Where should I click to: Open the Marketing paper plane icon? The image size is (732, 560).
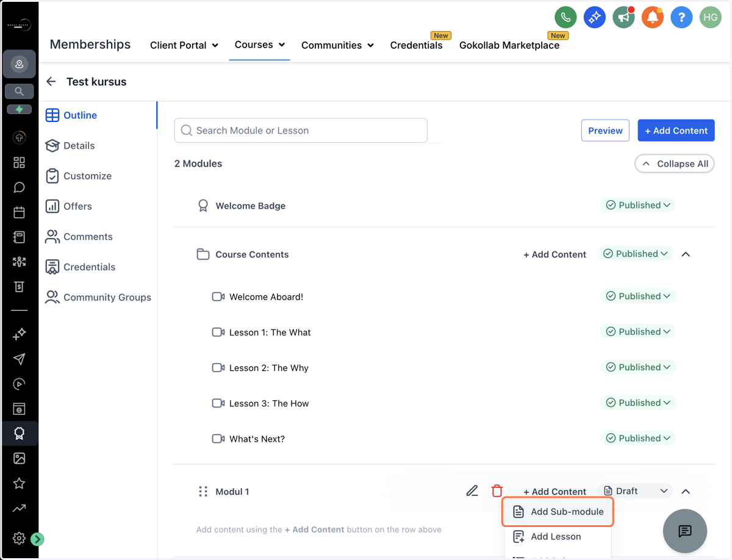[x=19, y=359]
